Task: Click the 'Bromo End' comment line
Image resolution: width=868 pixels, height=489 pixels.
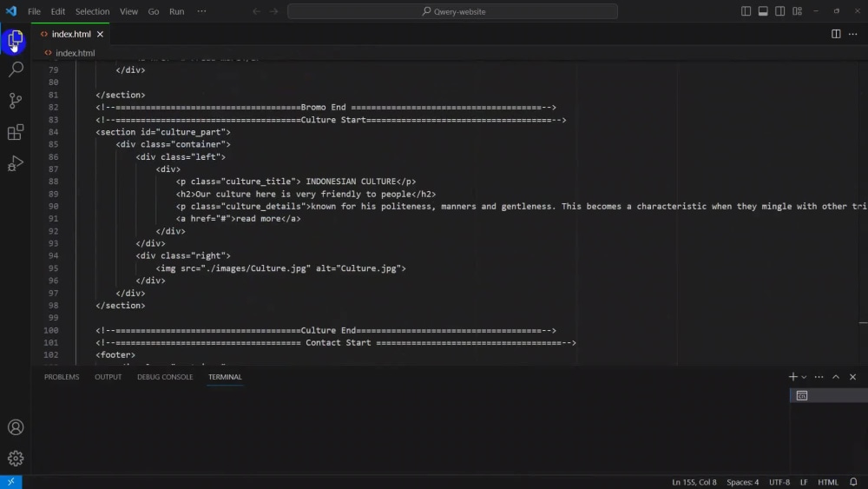Action: (x=325, y=107)
